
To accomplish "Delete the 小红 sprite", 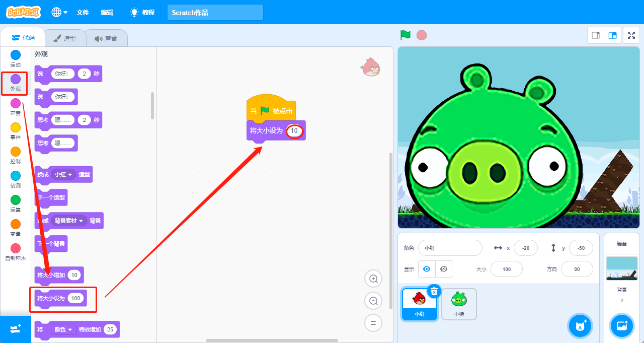I will point(434,291).
